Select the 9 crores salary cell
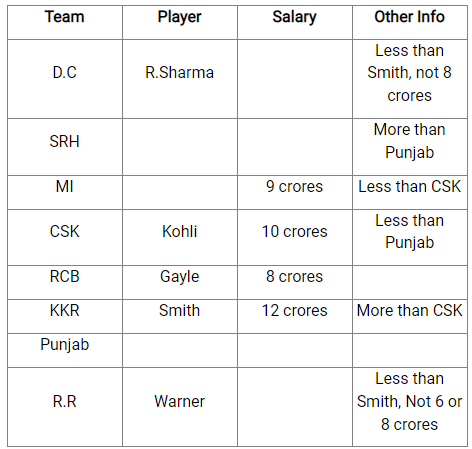 (295, 193)
